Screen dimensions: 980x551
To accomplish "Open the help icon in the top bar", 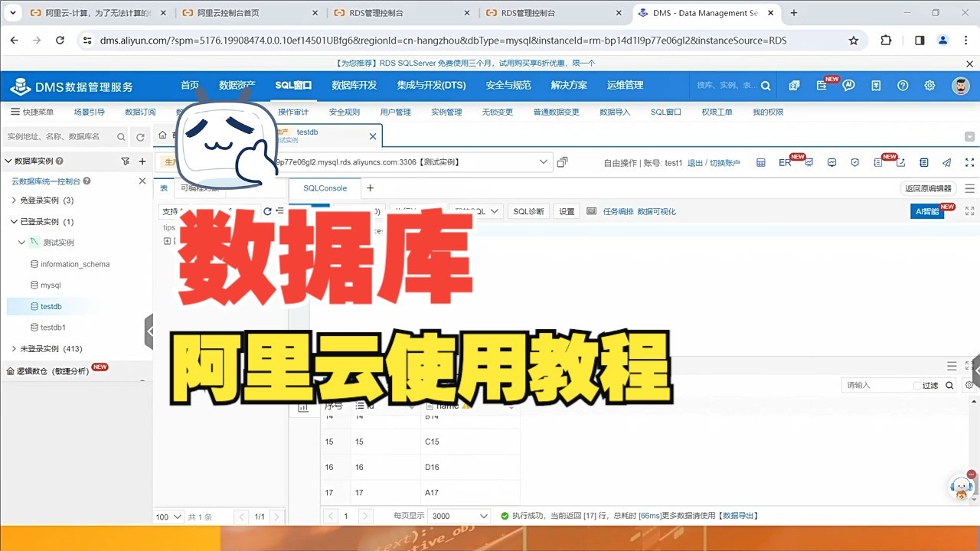I will [x=903, y=86].
